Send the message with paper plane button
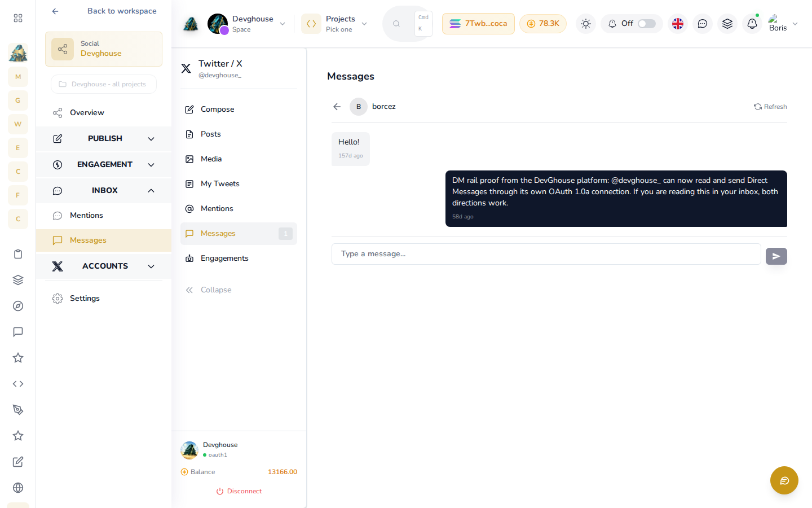812x508 pixels. pos(776,256)
